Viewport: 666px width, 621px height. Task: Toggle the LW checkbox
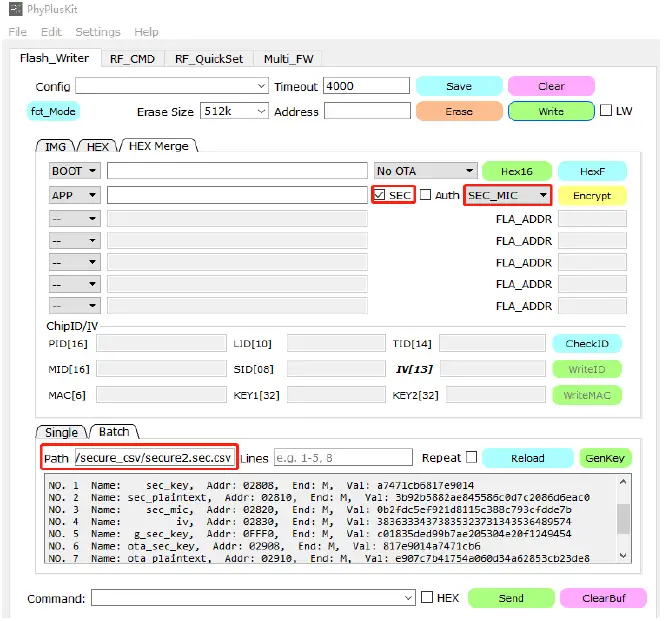tap(606, 110)
